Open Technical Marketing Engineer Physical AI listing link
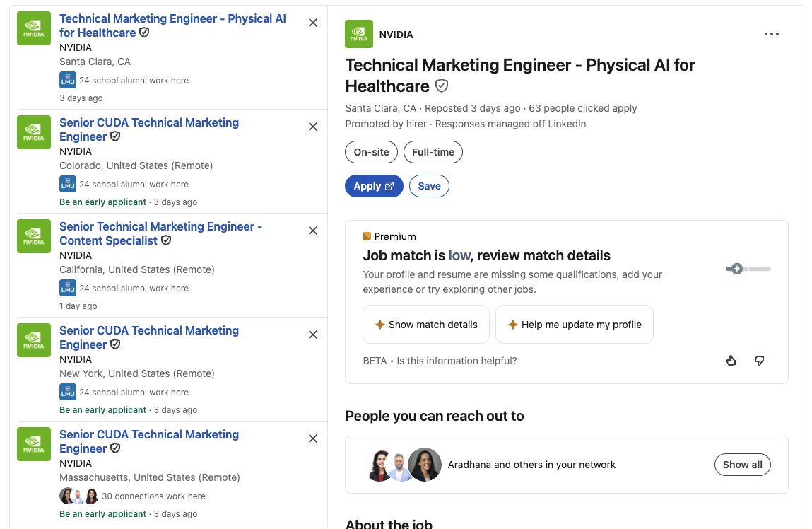This screenshot has width=812, height=529. click(172, 26)
